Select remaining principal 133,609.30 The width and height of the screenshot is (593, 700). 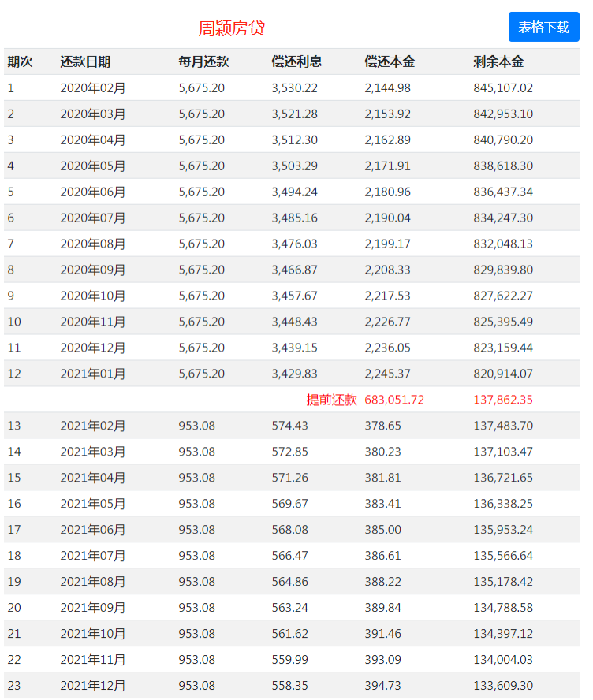(503, 685)
